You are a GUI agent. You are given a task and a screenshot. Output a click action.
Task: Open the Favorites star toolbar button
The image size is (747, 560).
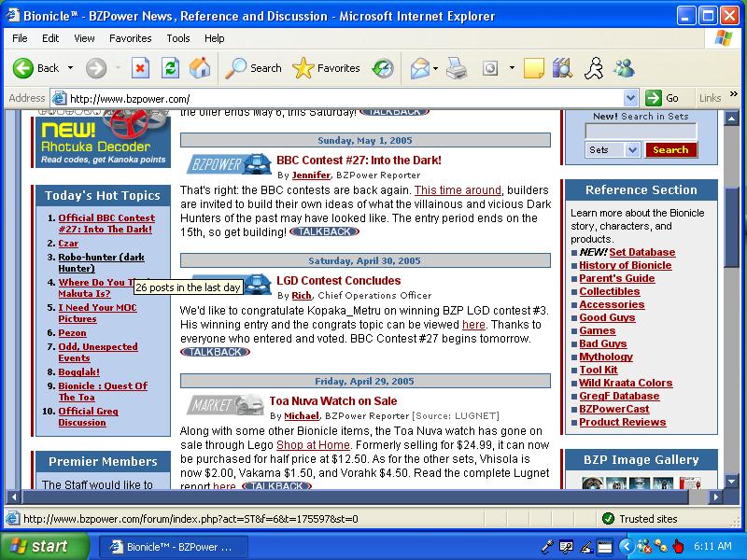[326, 68]
